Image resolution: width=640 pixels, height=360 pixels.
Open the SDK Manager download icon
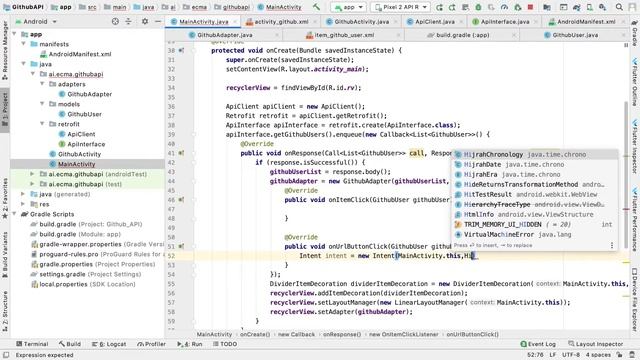[x=602, y=7]
